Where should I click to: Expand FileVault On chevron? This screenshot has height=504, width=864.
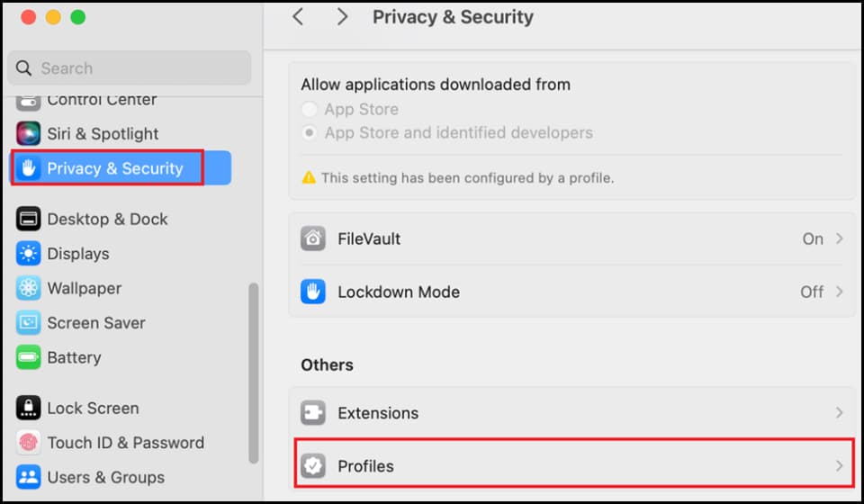(839, 238)
